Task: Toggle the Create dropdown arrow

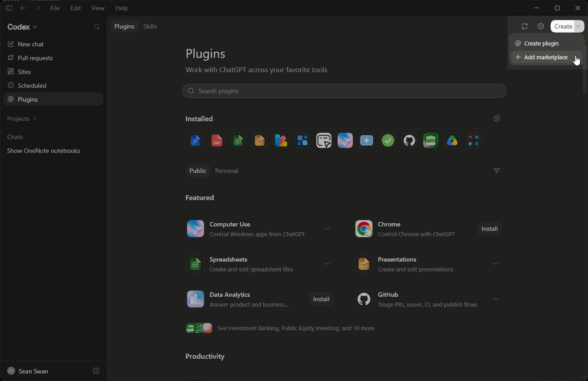Action: pos(579,26)
